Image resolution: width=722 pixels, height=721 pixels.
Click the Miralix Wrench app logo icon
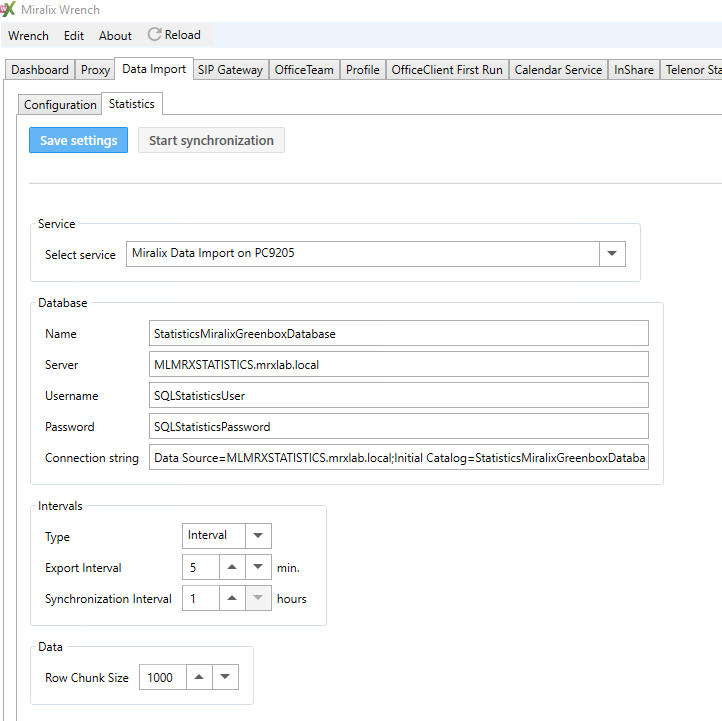(x=8, y=9)
